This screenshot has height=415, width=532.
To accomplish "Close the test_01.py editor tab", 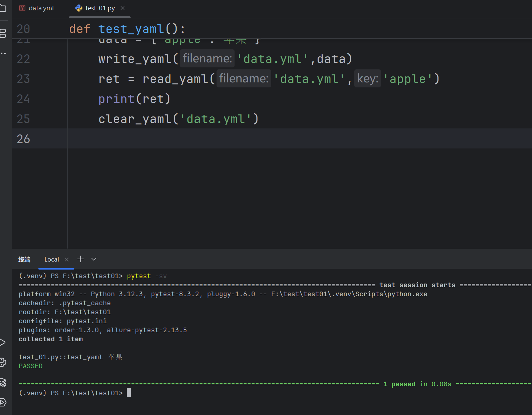I will (123, 8).
